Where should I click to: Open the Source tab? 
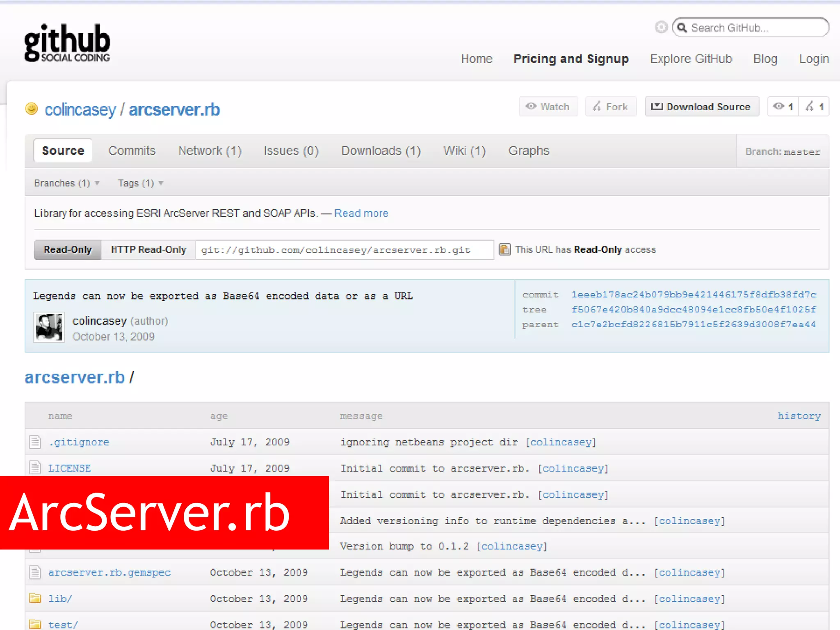coord(63,151)
